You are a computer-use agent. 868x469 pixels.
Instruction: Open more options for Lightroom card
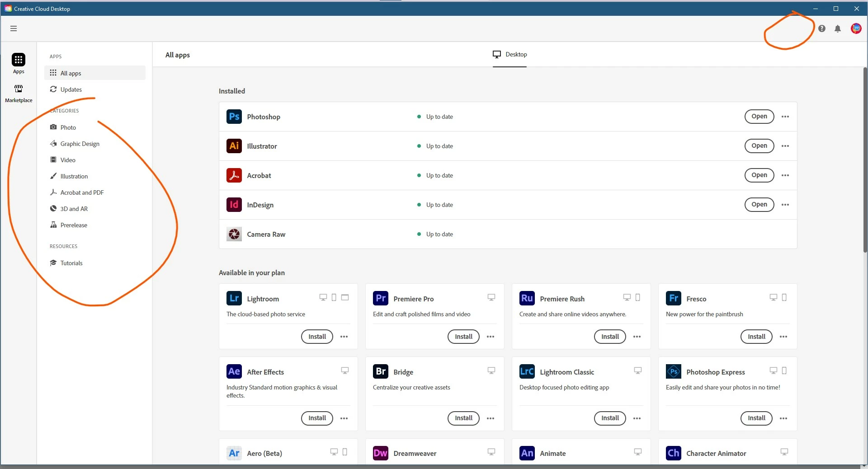344,337
